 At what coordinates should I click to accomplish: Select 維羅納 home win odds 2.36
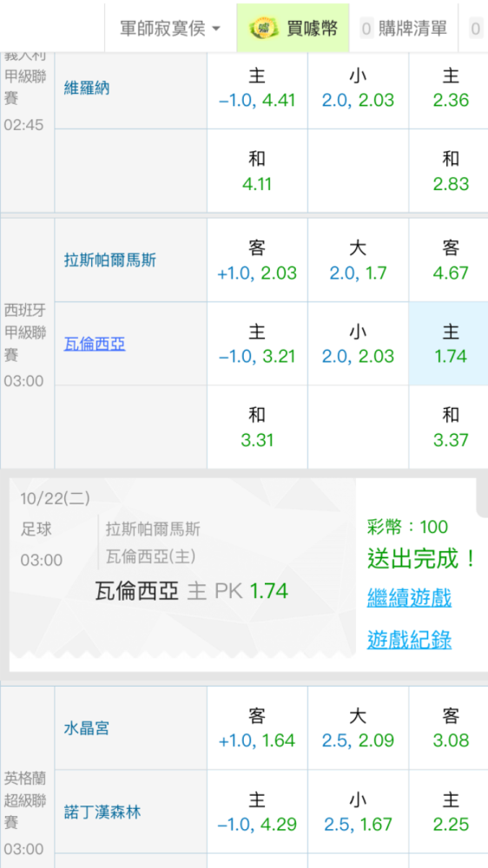coord(449,88)
